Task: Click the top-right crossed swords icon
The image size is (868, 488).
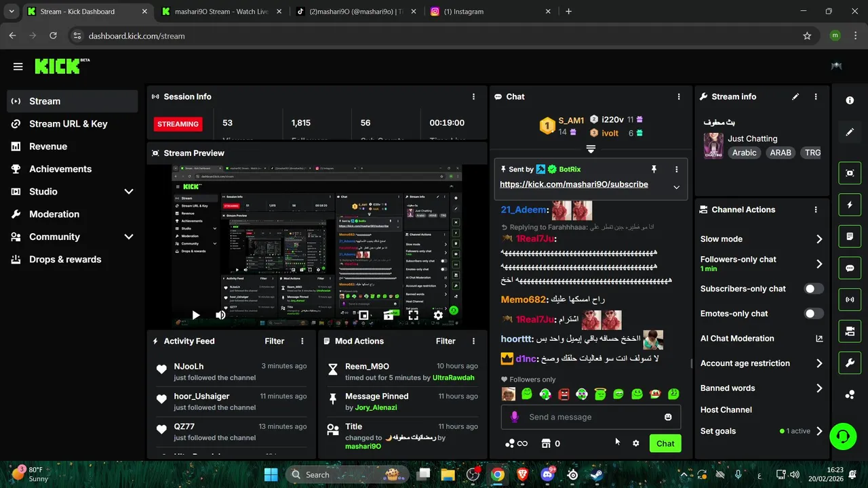Action: pyautogui.click(x=837, y=66)
